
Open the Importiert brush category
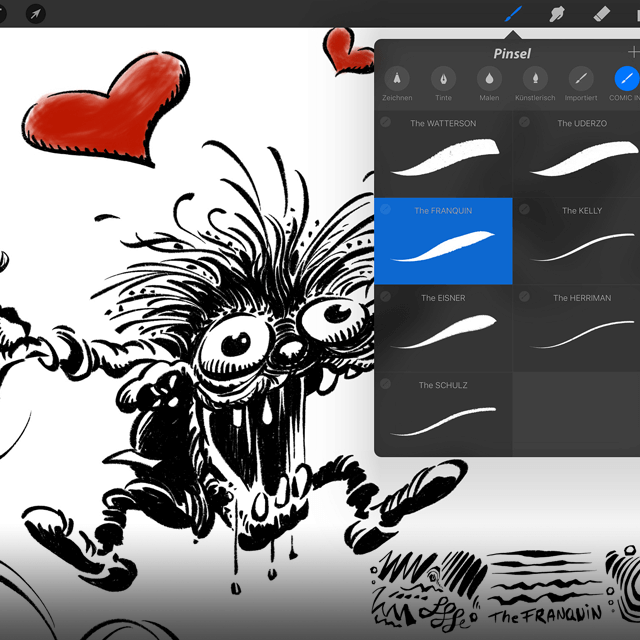[x=581, y=85]
